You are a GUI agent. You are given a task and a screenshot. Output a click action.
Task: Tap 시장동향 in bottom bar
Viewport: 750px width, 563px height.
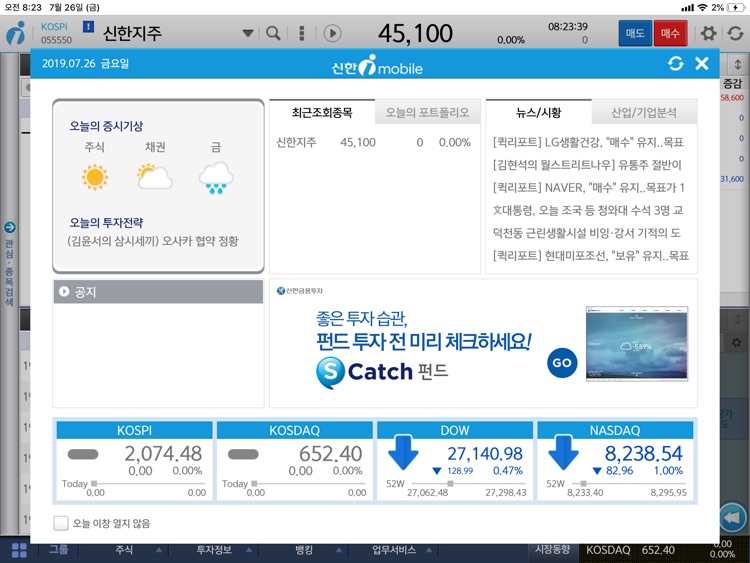click(x=553, y=549)
